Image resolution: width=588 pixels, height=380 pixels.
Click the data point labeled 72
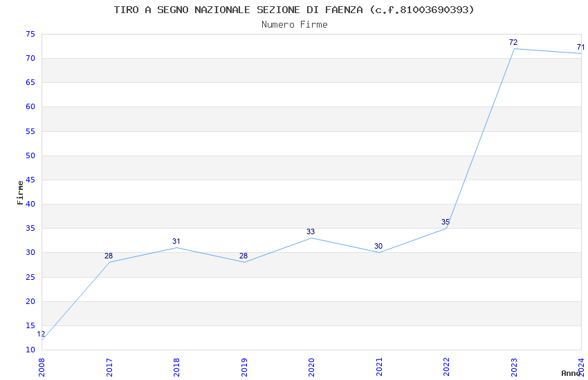tap(514, 49)
